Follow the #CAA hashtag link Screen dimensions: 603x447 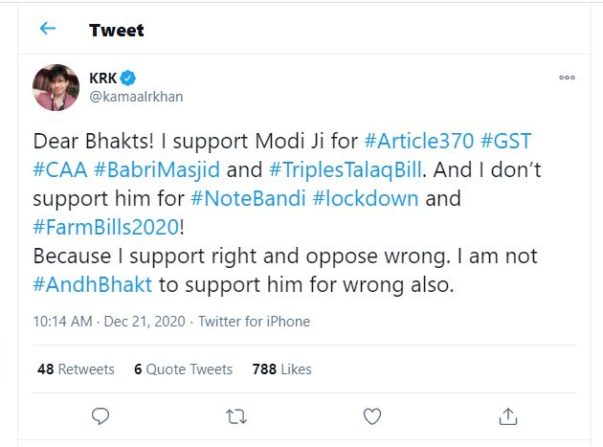[60, 170]
